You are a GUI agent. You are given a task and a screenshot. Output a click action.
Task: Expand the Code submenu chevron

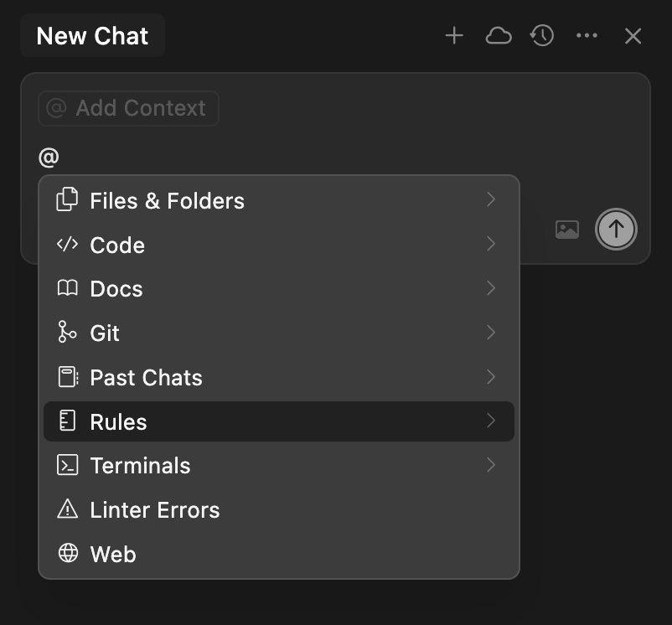pos(491,244)
